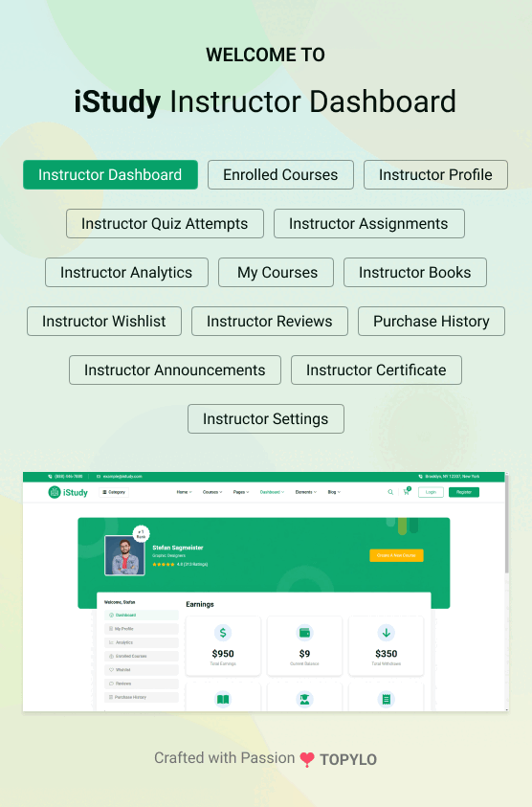This screenshot has height=807, width=532.
Task: Click the Earnings heading
Action: [200, 604]
